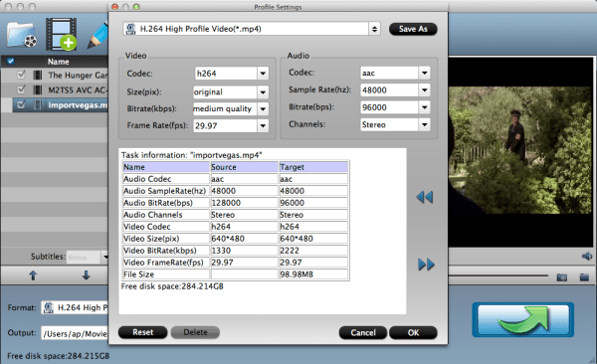Click the Reset button

pyautogui.click(x=142, y=332)
